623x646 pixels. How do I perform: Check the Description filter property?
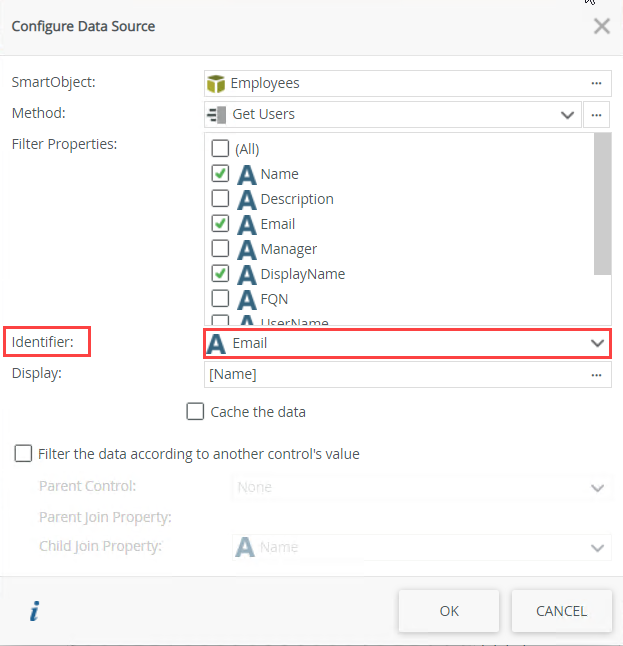coord(220,199)
